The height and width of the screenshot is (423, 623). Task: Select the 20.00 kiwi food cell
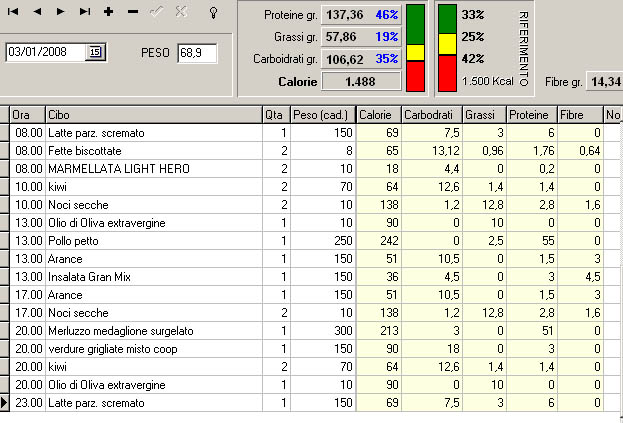pos(154,367)
